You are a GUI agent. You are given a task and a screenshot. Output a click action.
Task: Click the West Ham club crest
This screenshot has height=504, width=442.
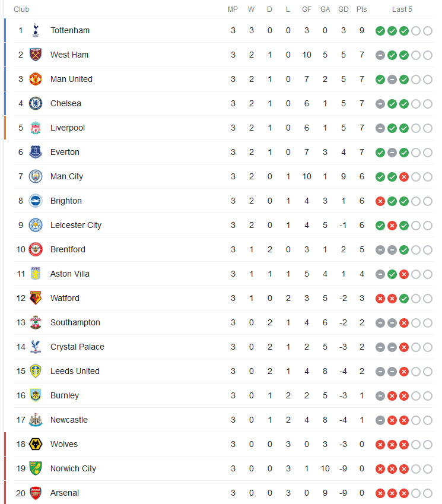[x=36, y=55]
